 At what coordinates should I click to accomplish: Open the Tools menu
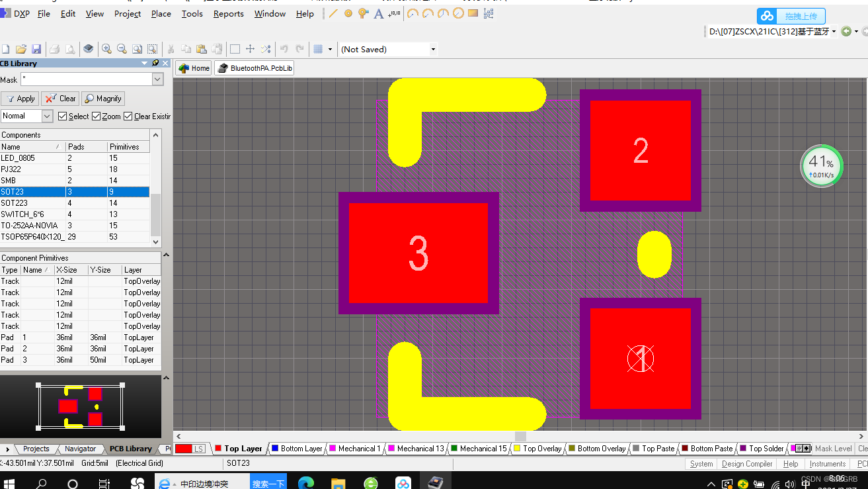192,13
